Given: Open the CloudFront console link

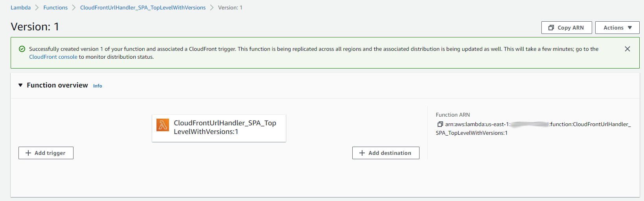Looking at the screenshot, I should pyautogui.click(x=53, y=57).
